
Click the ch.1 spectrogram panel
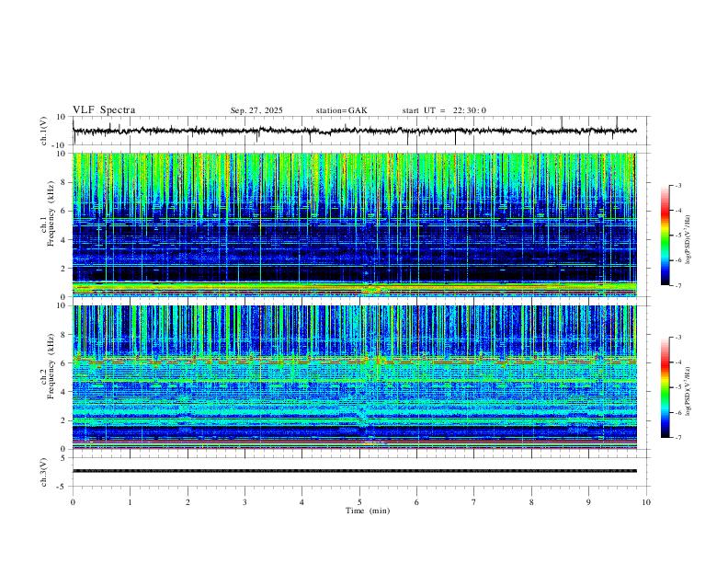click(x=355, y=224)
